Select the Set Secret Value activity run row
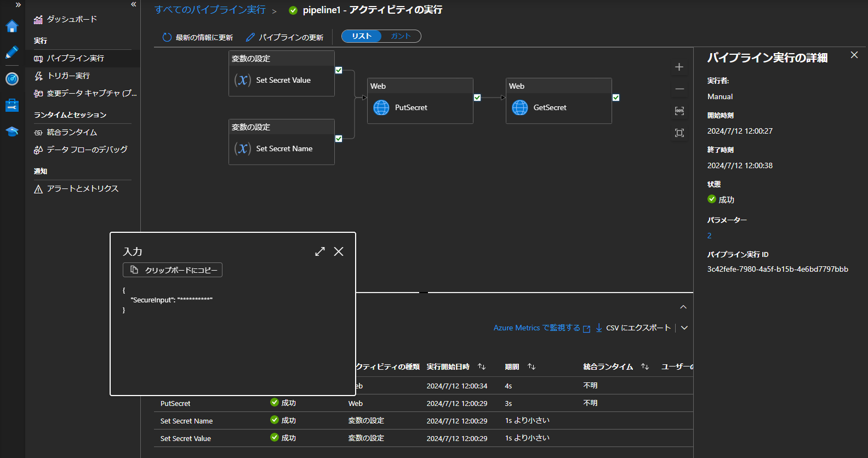This screenshot has width=868, height=458. [x=424, y=438]
